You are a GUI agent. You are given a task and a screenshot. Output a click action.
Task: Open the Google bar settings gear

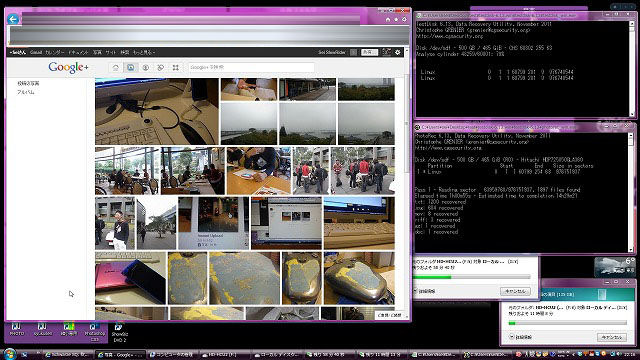point(398,52)
